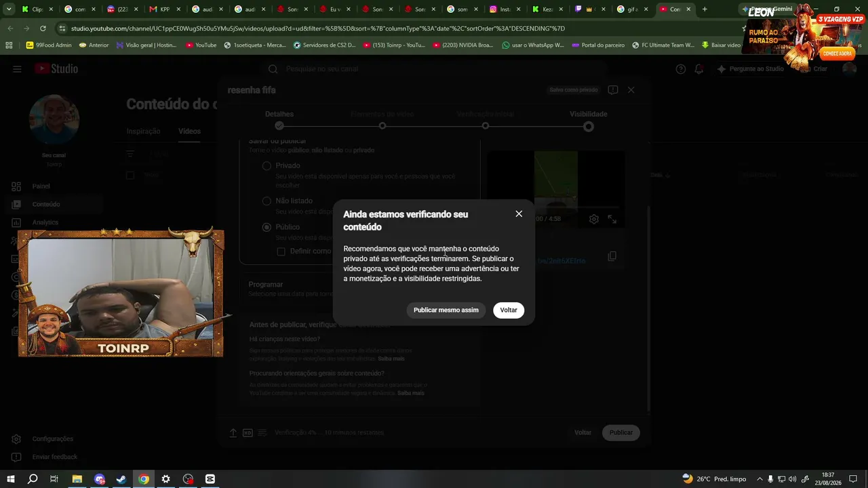Select the Não listado radio option
The width and height of the screenshot is (868, 488).
(267, 201)
